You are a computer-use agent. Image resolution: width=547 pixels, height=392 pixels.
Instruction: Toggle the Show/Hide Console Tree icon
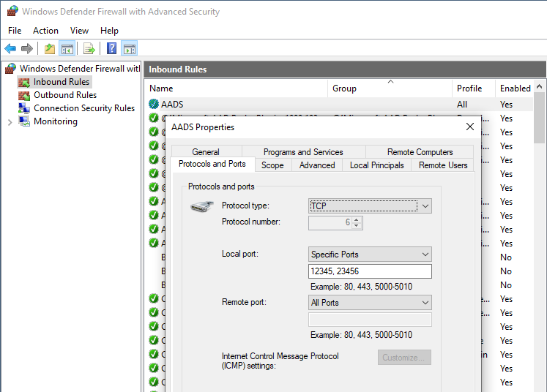click(67, 49)
